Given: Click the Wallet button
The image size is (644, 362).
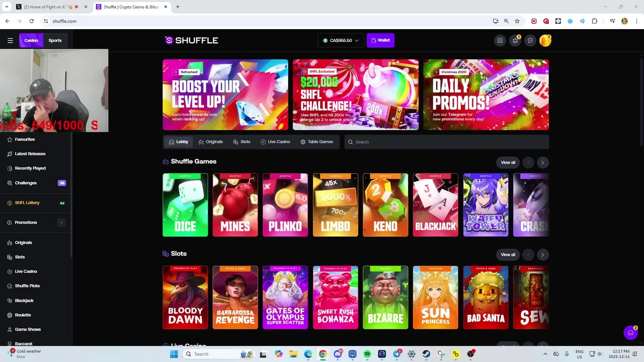Looking at the screenshot, I should pyautogui.click(x=380, y=40).
